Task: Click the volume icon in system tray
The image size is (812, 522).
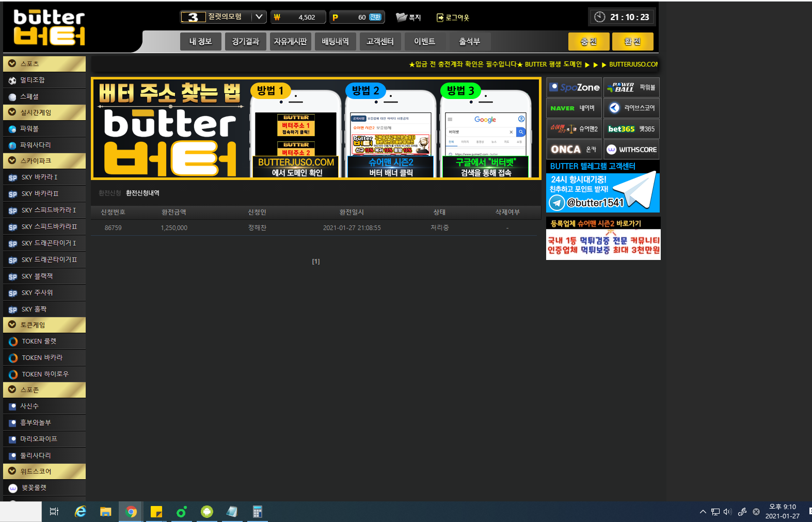Action: tap(727, 512)
